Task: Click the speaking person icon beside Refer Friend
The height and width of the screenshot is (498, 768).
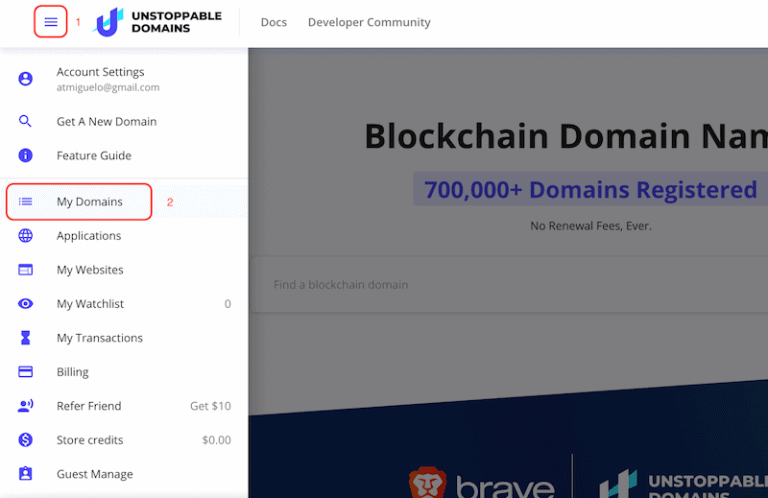Action: coord(25,405)
